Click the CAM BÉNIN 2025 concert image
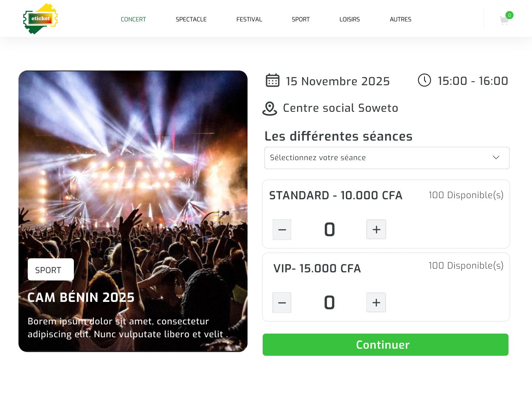 point(133,166)
